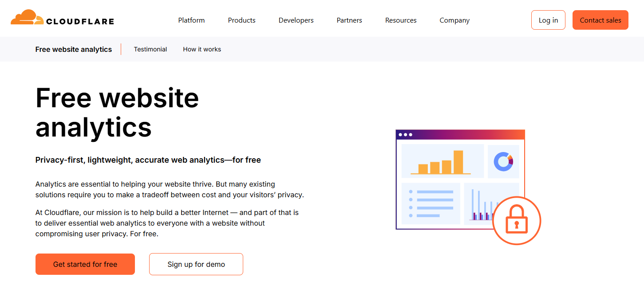Click the Log in button
The image size is (644, 285).
tap(548, 20)
